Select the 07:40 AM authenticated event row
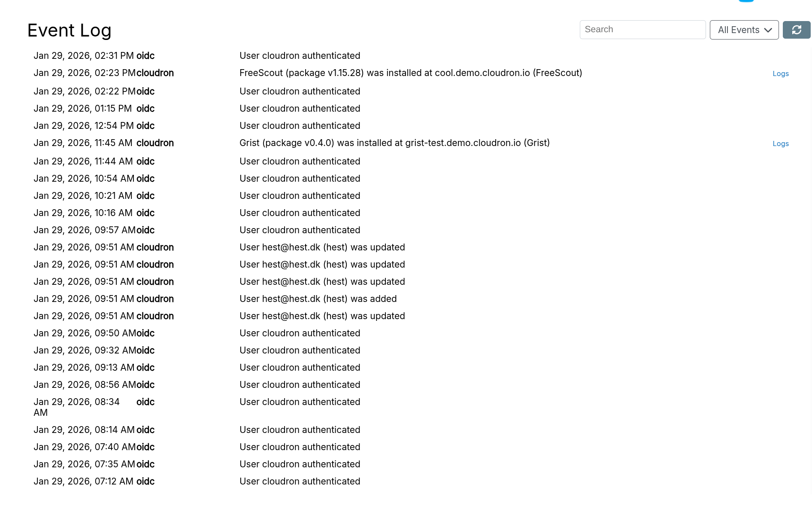The width and height of the screenshot is (812, 512). 300,447
